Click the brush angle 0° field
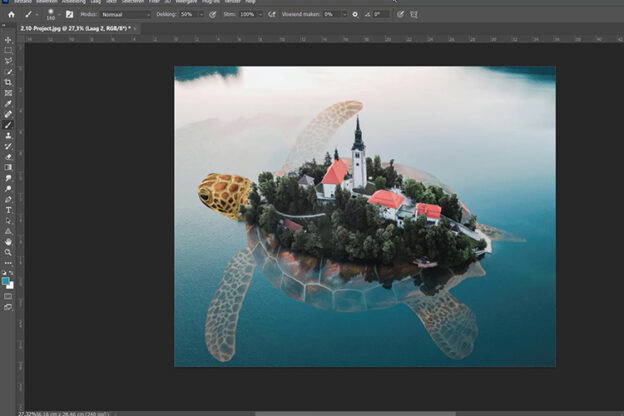Image resolution: width=624 pixels, height=416 pixels. coord(381,15)
